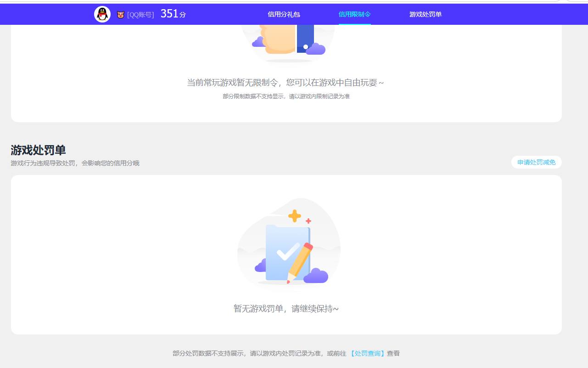
Task: Open the 信用分礼包 tab
Action: click(284, 14)
